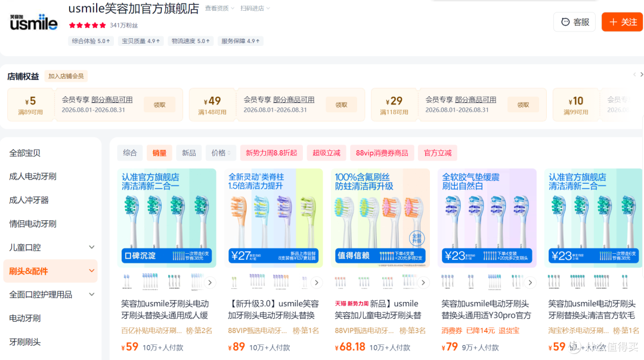
Task: Open product image 100%含氟刷丝
Action: point(380,218)
